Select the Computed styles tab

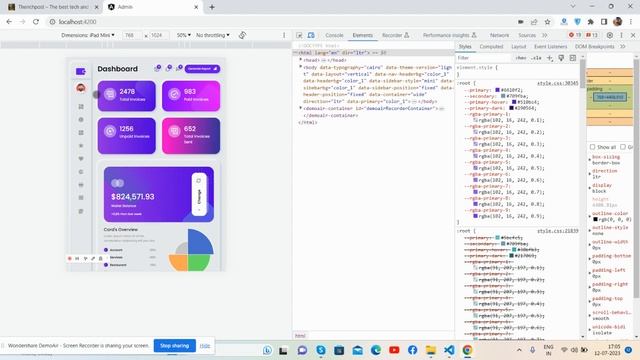[491, 47]
